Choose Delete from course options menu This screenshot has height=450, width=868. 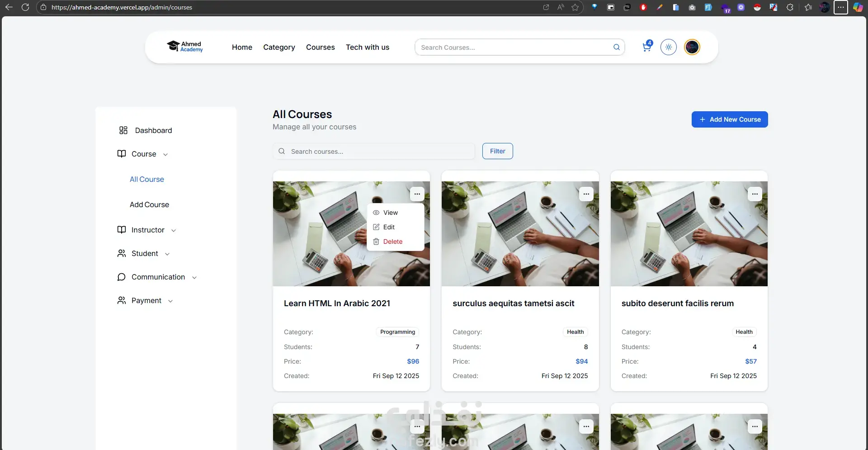(395, 242)
